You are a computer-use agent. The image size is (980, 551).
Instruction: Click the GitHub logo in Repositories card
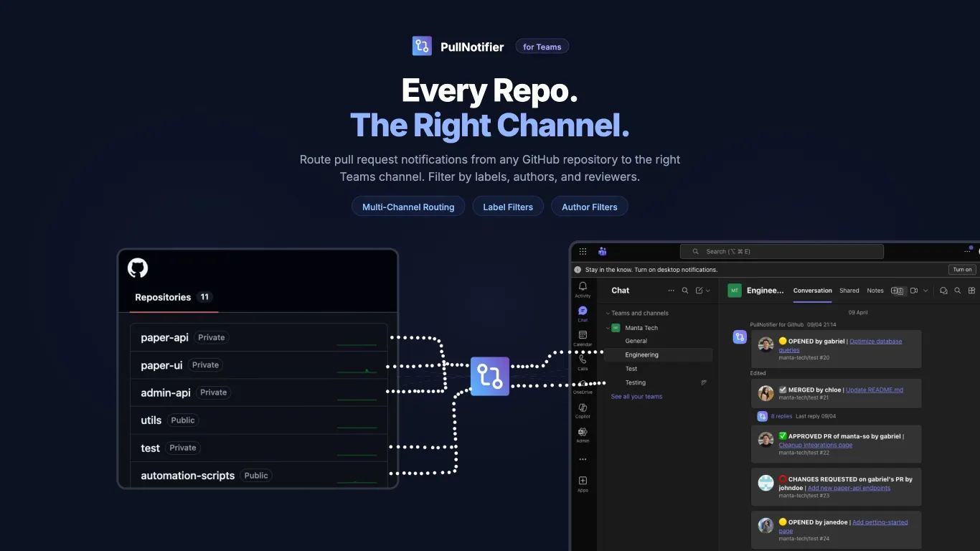(138, 268)
